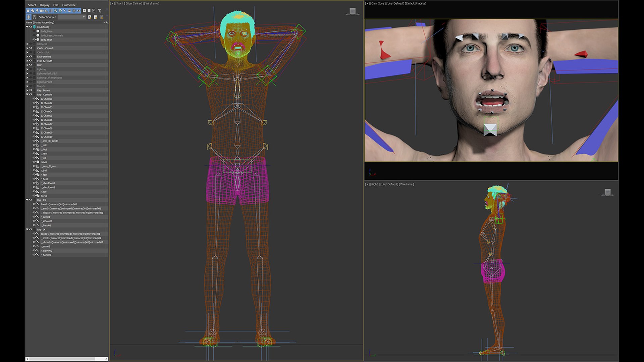This screenshot has width=644, height=362.
Task: Switch to Sort by Layer mode icon
Action: (x=29, y=17)
